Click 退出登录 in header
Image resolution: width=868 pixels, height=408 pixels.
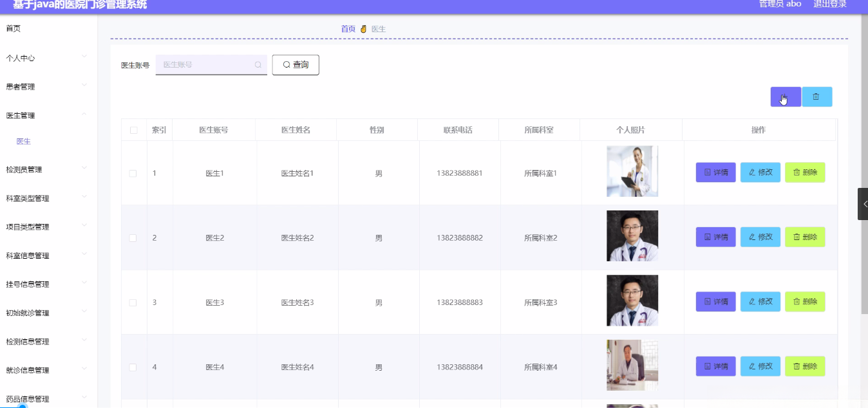pos(829,4)
